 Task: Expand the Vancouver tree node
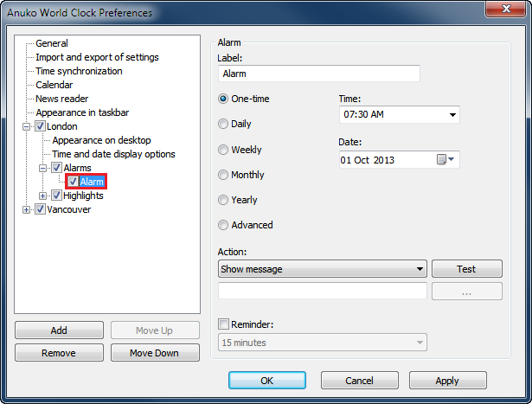click(27, 209)
